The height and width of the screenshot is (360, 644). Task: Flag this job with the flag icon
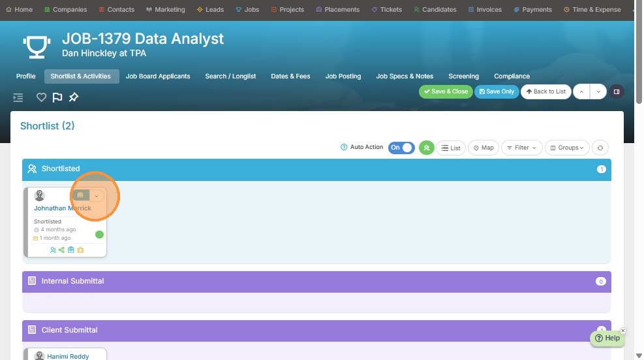57,97
